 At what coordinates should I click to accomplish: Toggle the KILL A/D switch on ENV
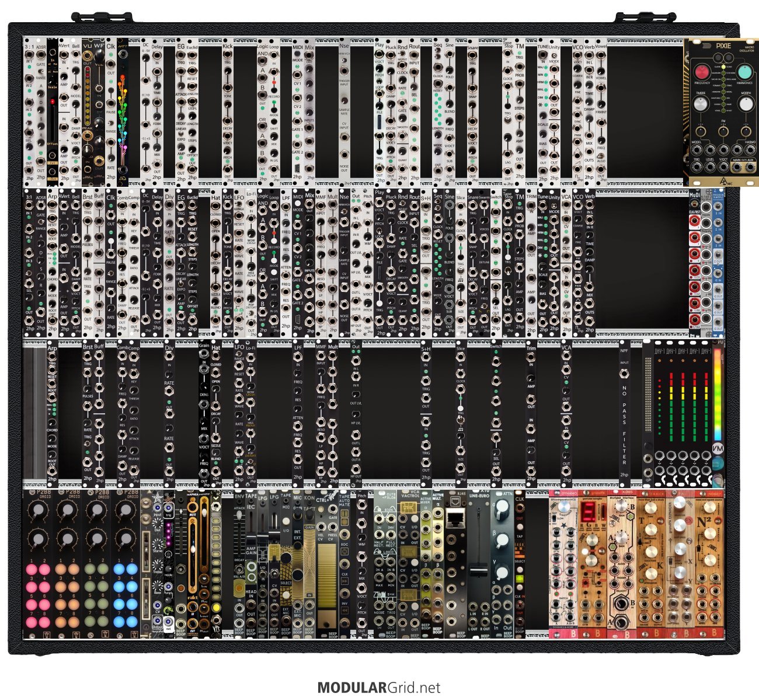click(x=239, y=569)
